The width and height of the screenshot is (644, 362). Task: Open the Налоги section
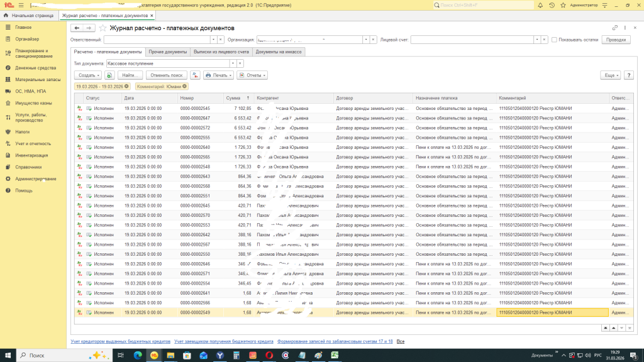(x=22, y=132)
